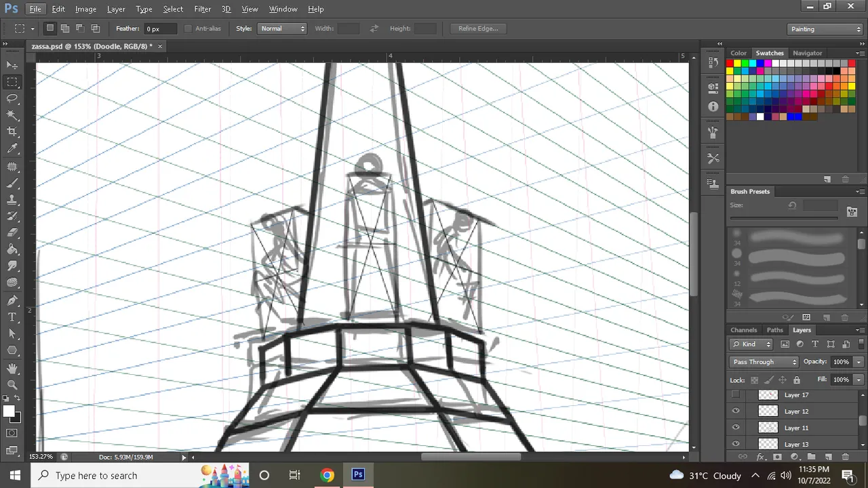Select the Paint Bucket tool
This screenshot has width=868, height=488.
12,250
